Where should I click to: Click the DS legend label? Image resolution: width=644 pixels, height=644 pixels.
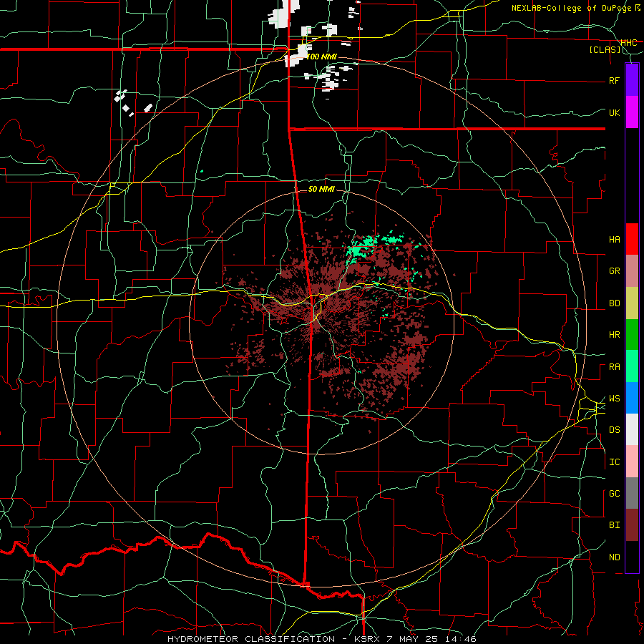[614, 430]
